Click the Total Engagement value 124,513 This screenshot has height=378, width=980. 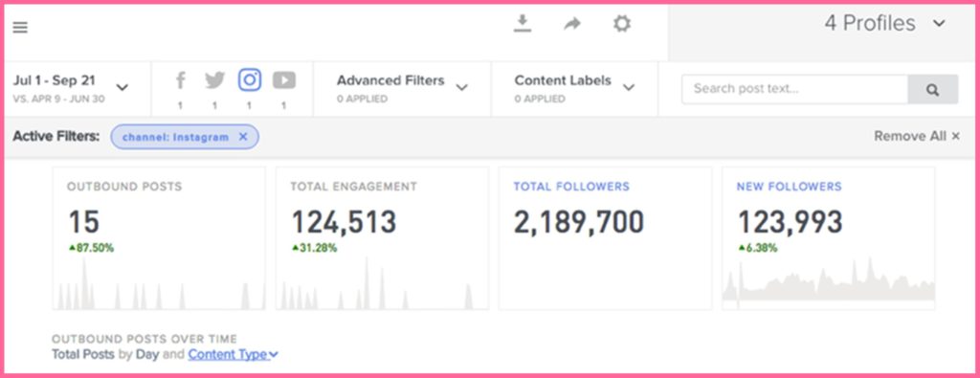pos(344,222)
